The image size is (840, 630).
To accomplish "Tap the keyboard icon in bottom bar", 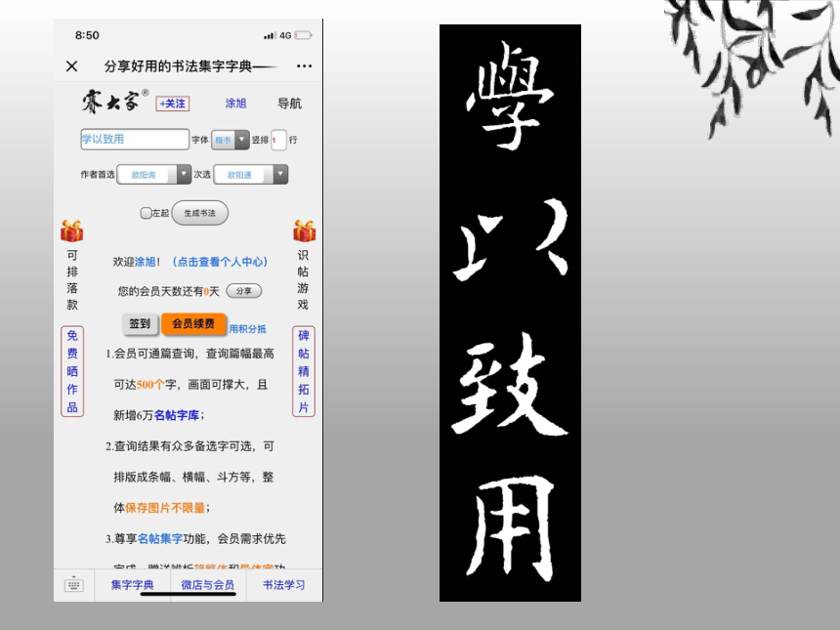I will tap(74, 584).
